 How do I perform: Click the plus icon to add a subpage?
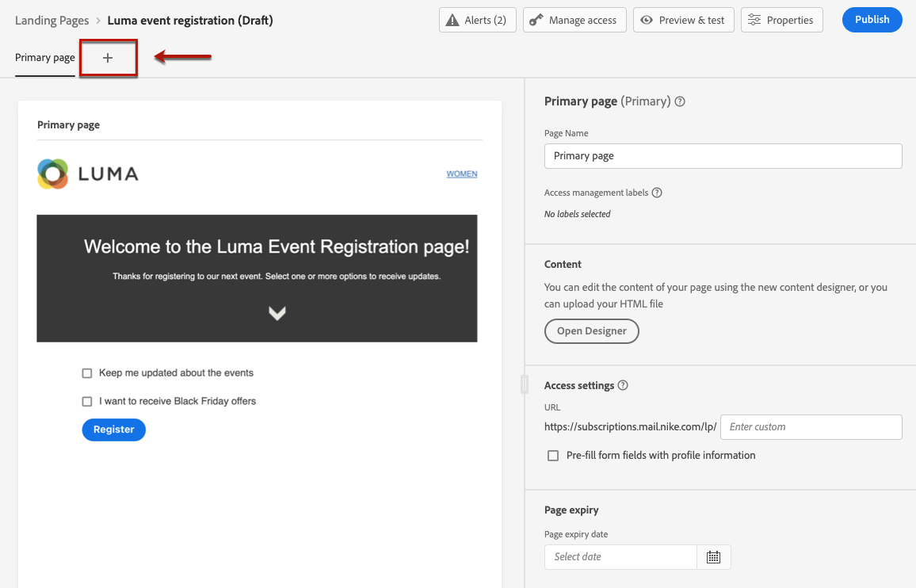108,58
